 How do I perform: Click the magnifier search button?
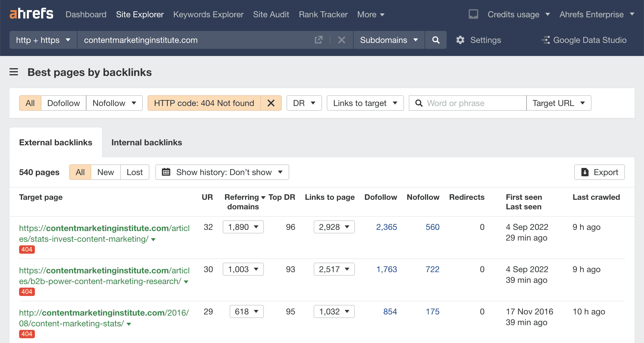436,40
